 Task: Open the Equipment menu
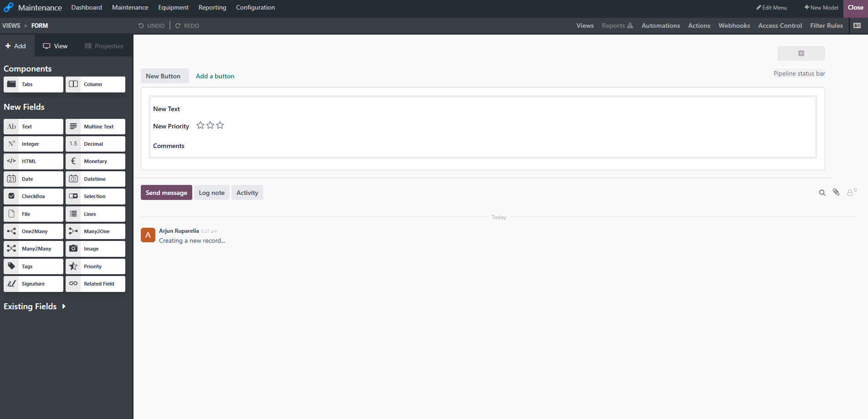click(173, 7)
